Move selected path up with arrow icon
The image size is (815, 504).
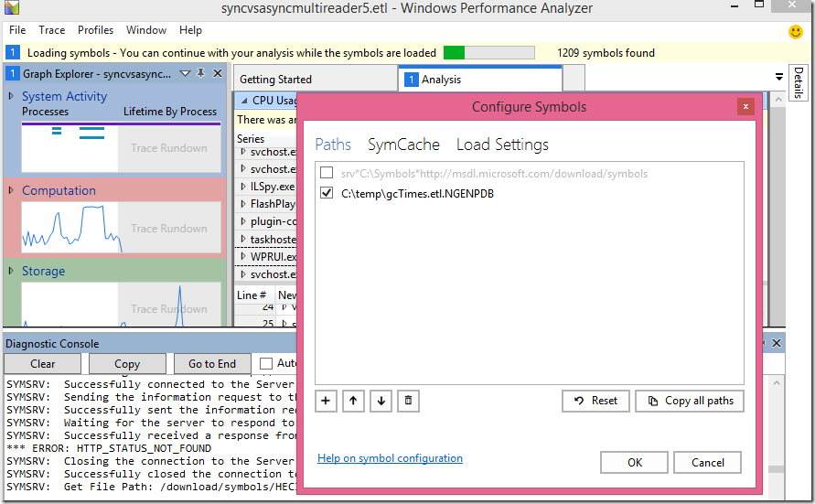pos(354,401)
